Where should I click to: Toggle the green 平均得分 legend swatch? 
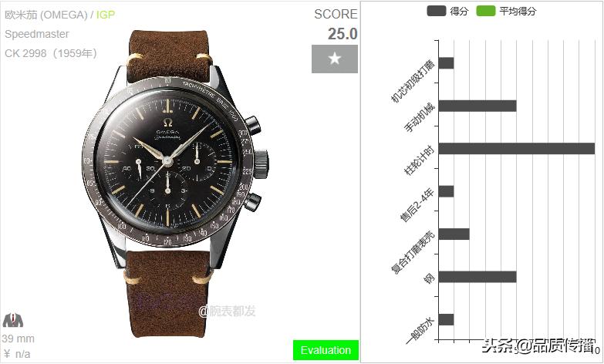(x=485, y=11)
